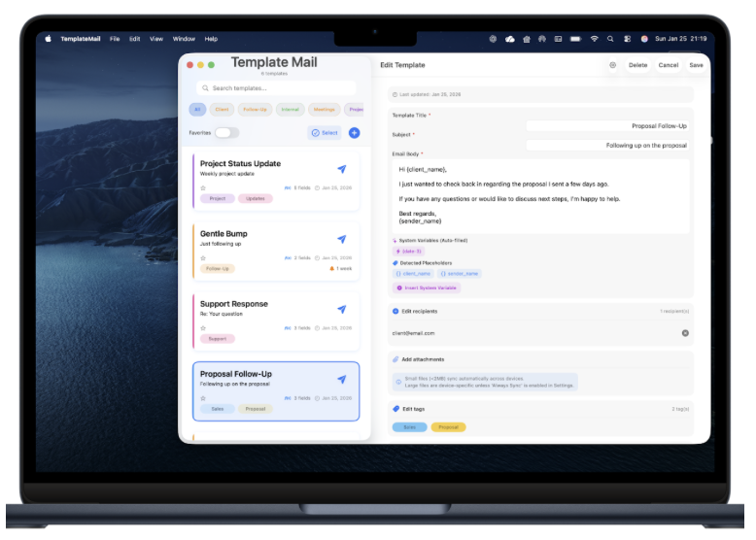Open the Edit menu
This screenshot has height=540, width=756.
(134, 39)
